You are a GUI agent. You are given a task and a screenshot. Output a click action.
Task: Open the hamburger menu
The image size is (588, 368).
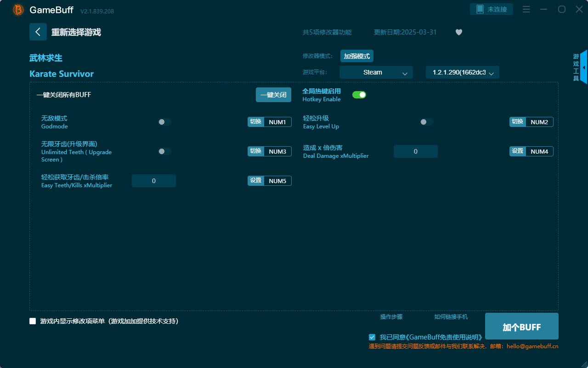(526, 9)
